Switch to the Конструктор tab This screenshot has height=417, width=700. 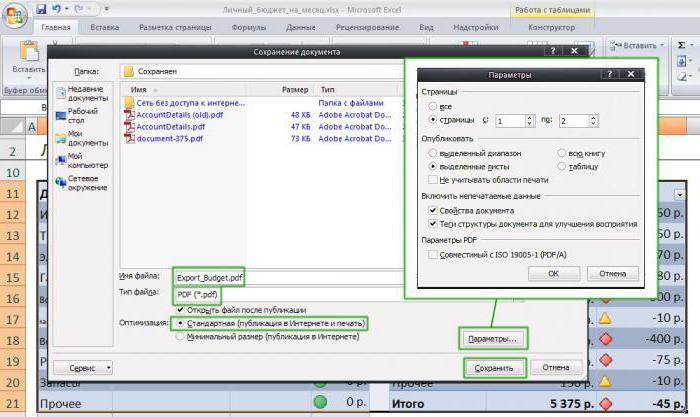click(x=552, y=28)
